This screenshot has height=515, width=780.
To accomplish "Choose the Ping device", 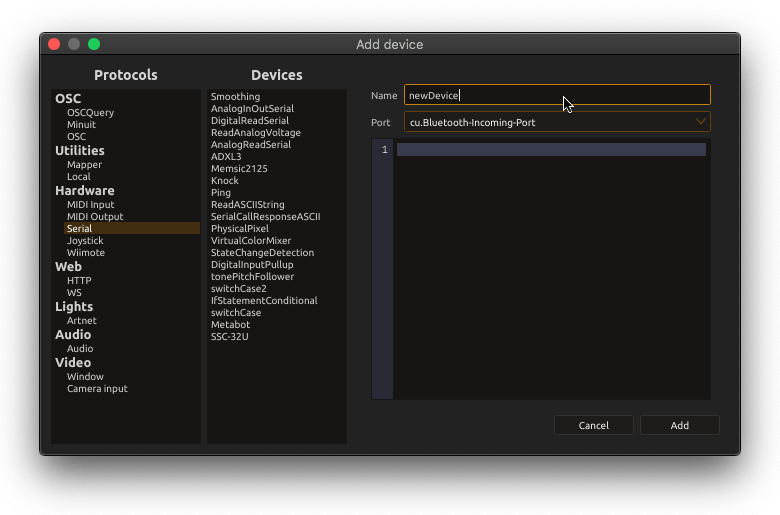I will [x=220, y=193].
